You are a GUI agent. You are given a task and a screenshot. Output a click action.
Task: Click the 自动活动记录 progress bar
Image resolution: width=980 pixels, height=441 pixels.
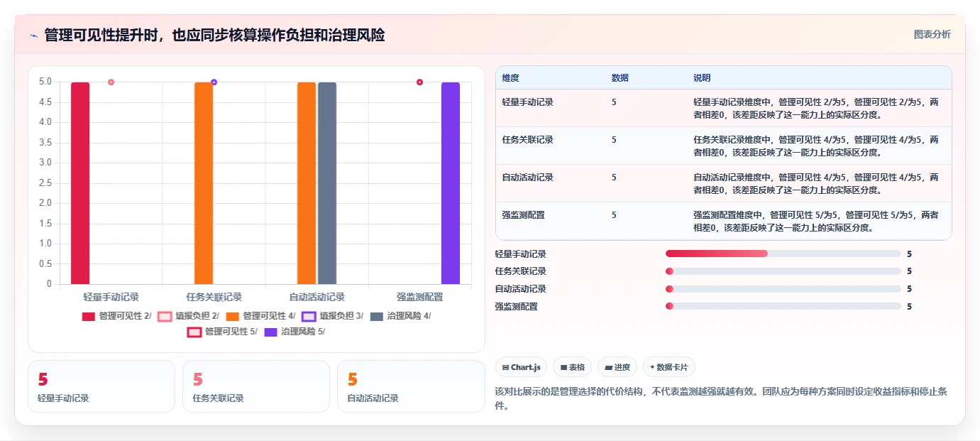point(783,289)
